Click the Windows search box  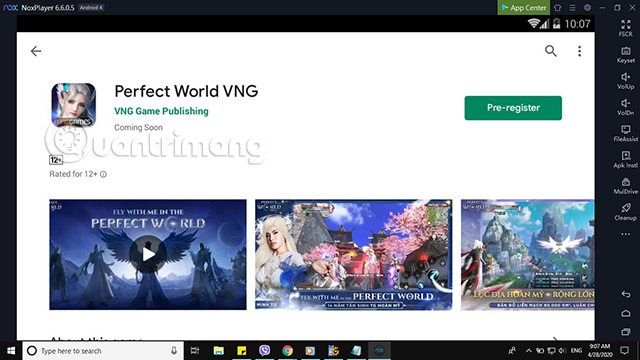(103, 351)
